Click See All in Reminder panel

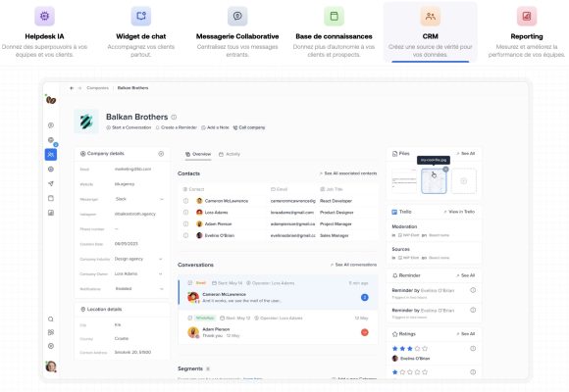(466, 275)
